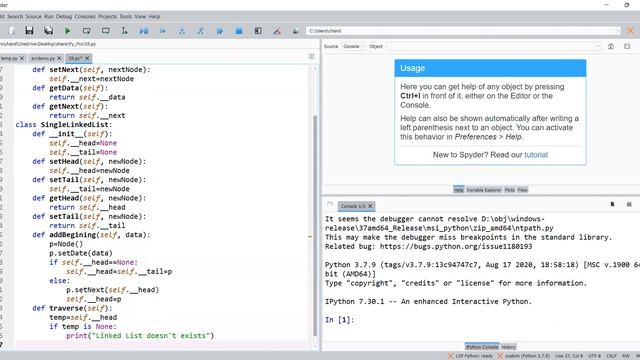Click Run cell and advance icon
Image resolution: width=640 pixels, height=360 pixels.
[106, 31]
